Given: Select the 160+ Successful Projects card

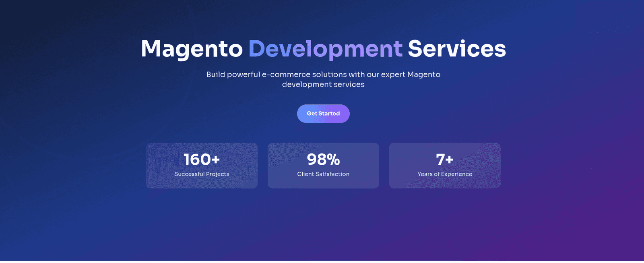Looking at the screenshot, I should point(202,166).
